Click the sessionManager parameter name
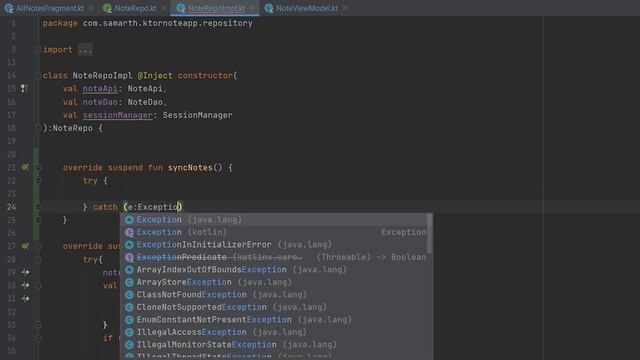Screen dimensions: 640x360 point(118,115)
